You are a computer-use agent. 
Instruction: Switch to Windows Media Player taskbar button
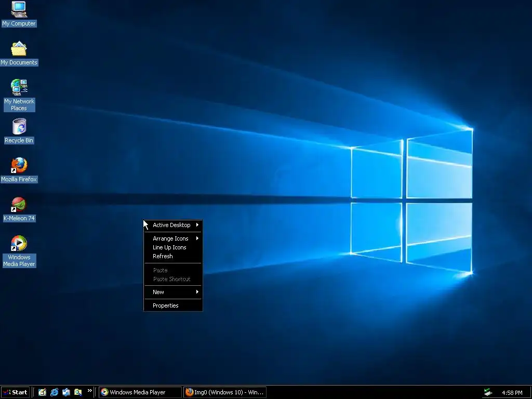[140, 392]
